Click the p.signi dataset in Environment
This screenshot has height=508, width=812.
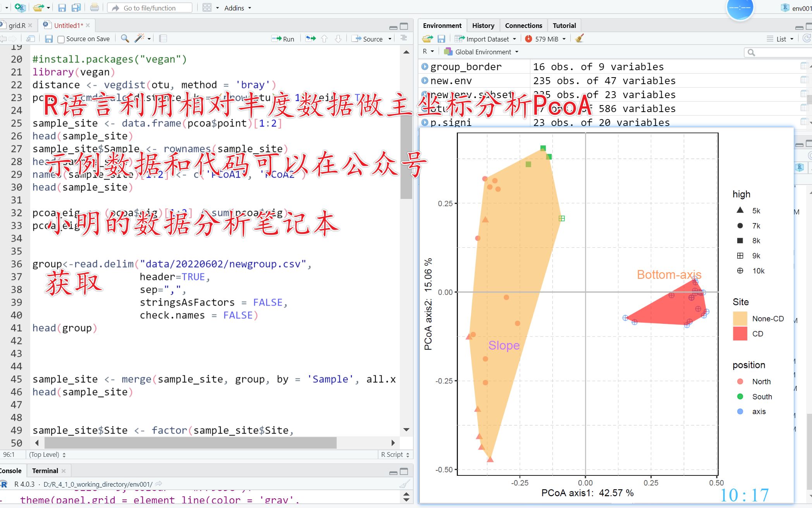450,122
